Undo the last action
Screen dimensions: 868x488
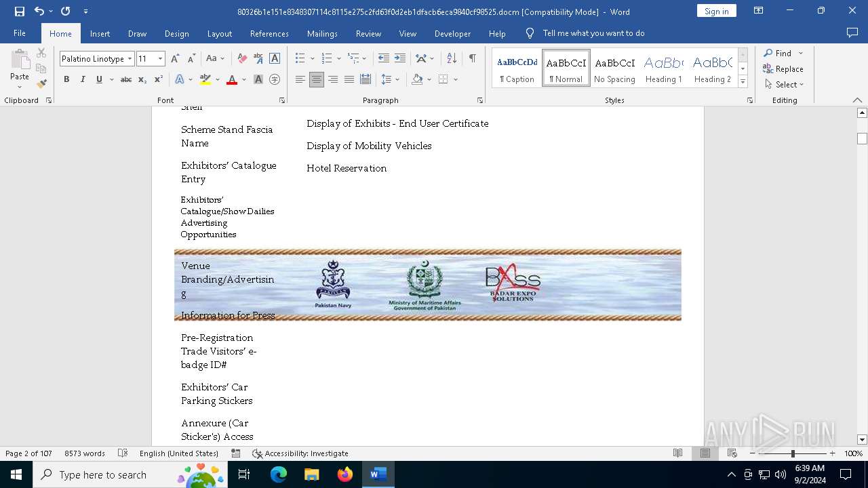click(39, 12)
